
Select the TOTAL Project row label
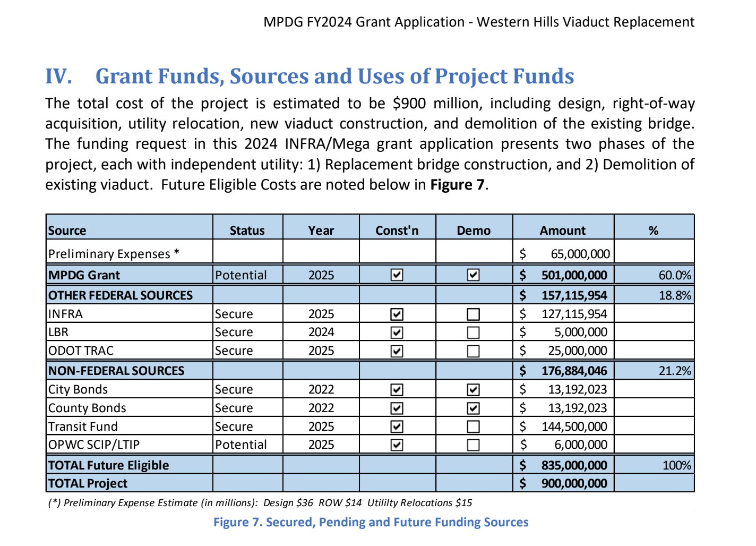88,483
